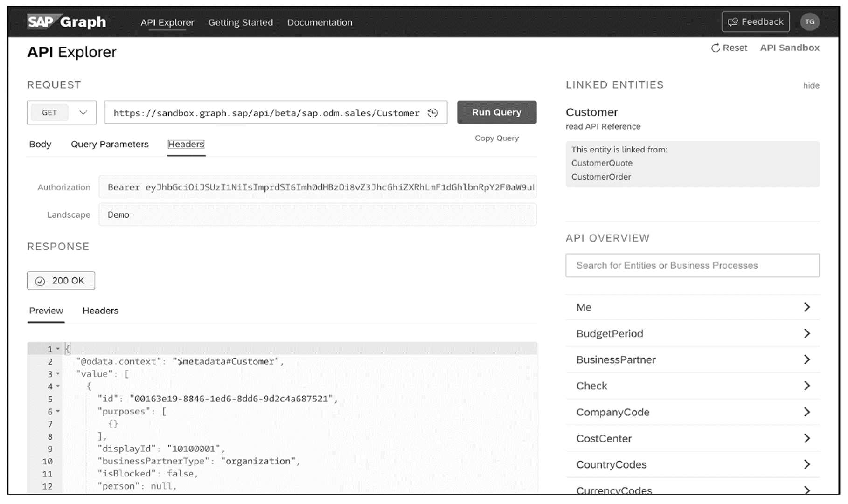Expand the CompanyCode chevron
Image resolution: width=848 pixels, height=504 pixels.
pyautogui.click(x=807, y=412)
